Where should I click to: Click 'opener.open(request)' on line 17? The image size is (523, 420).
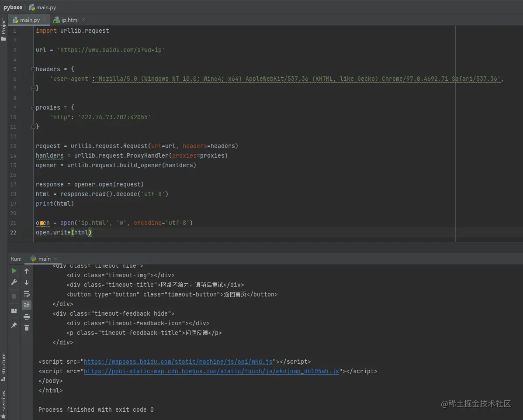coord(109,185)
